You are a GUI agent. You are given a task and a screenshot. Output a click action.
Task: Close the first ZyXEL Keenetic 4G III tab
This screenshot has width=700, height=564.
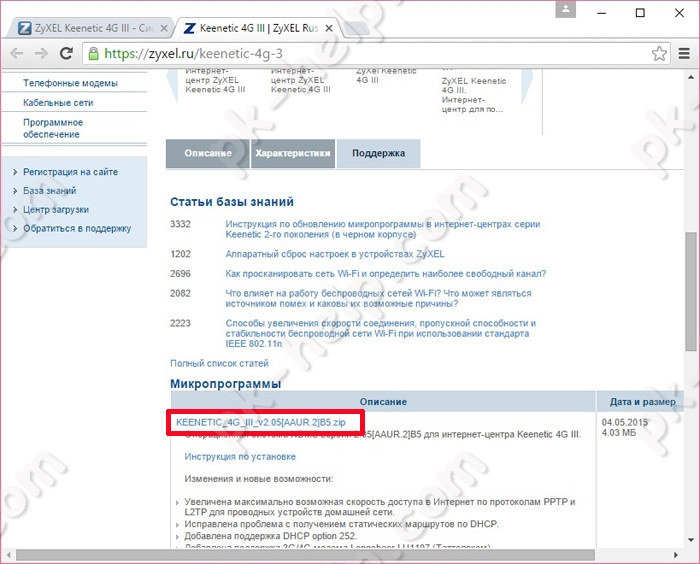point(164,28)
